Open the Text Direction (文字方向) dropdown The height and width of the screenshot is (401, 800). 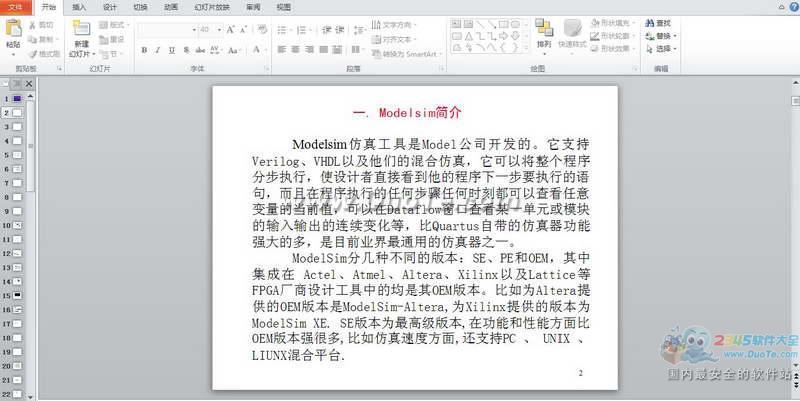point(393,24)
